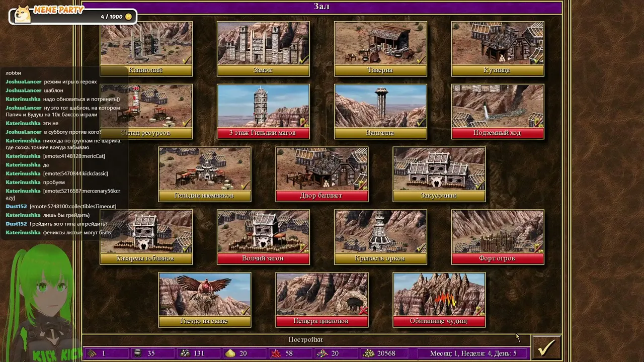This screenshot has width=644, height=362.
Task: Click the gold 'Замок' name label
Action: (x=263, y=70)
